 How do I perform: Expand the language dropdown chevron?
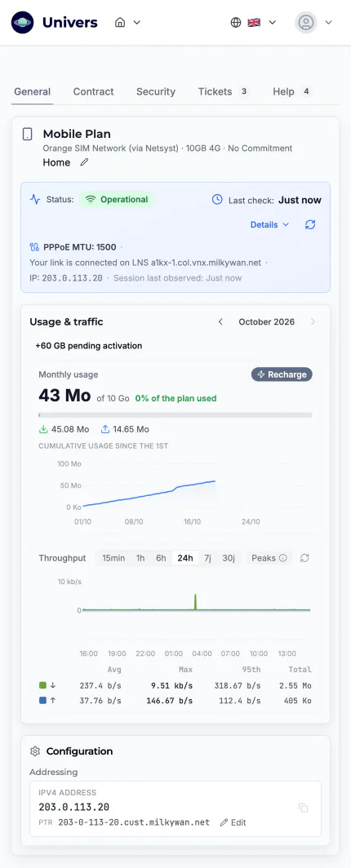(273, 23)
